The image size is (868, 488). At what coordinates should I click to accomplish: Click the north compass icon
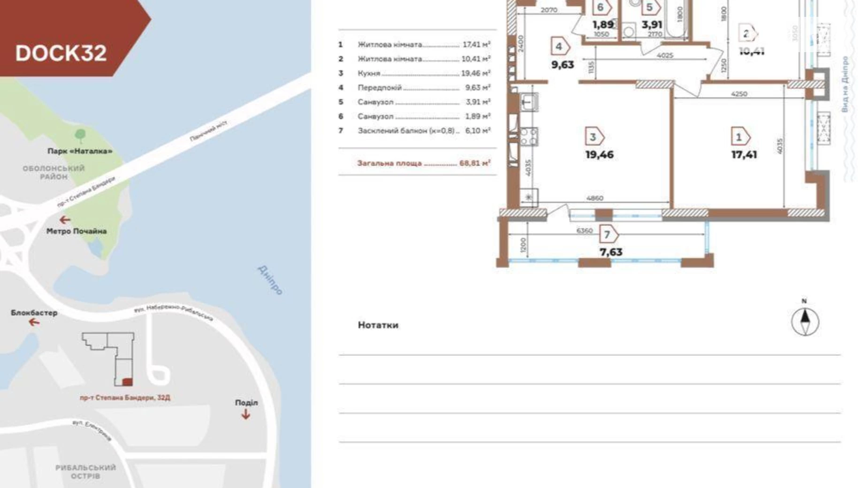(x=805, y=321)
